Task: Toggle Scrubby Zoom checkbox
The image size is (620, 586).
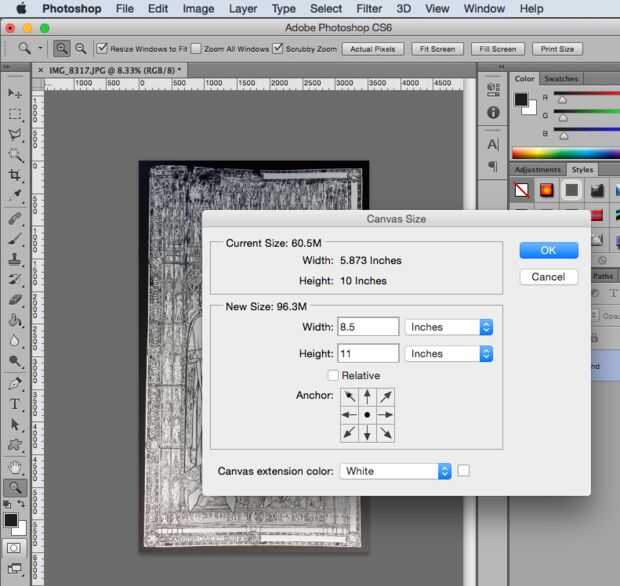Action: click(x=278, y=48)
